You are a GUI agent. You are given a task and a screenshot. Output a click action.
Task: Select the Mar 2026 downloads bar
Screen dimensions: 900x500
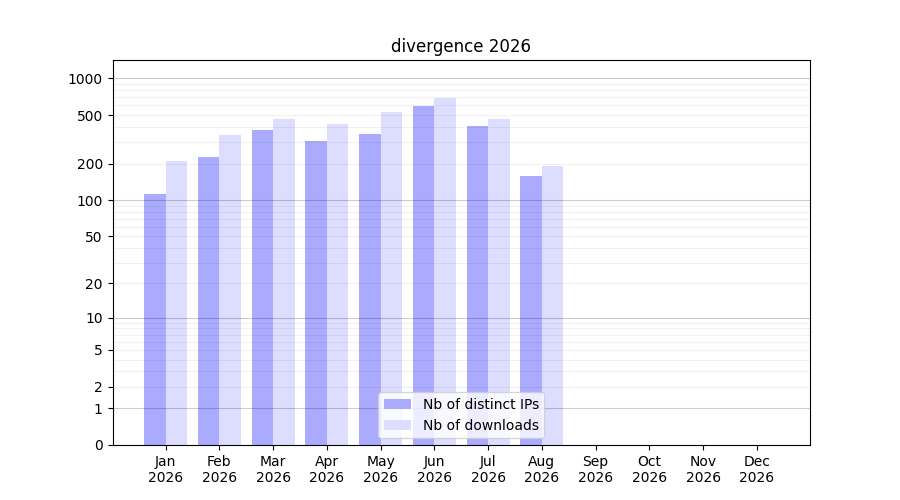284,282
